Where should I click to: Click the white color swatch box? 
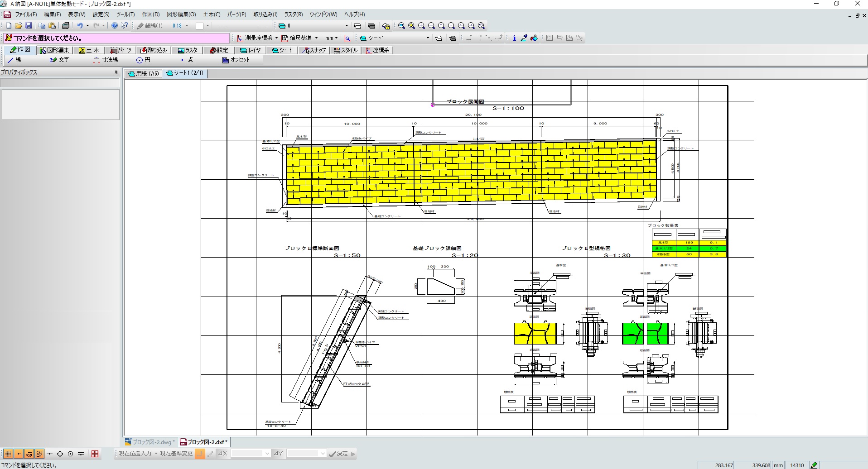click(x=199, y=26)
